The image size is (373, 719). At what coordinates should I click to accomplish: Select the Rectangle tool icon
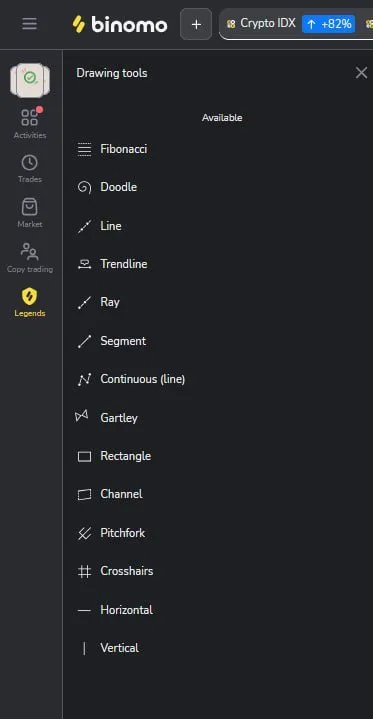[x=84, y=456]
